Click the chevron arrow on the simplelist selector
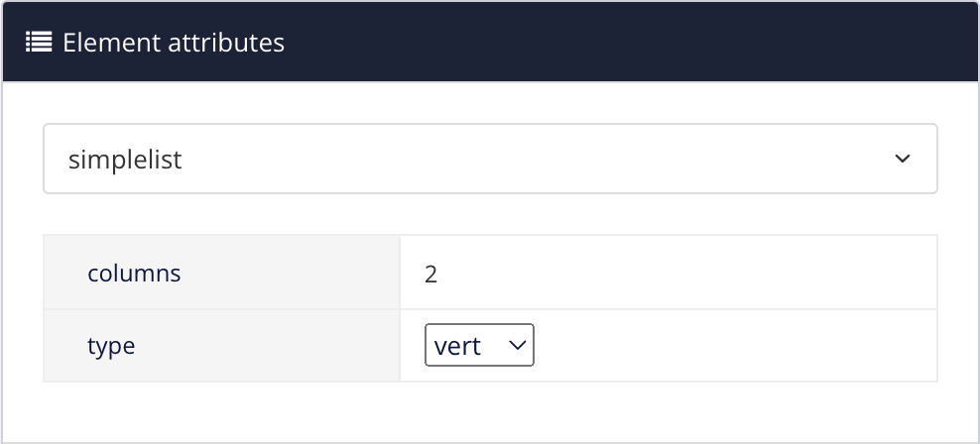 pos(902,159)
